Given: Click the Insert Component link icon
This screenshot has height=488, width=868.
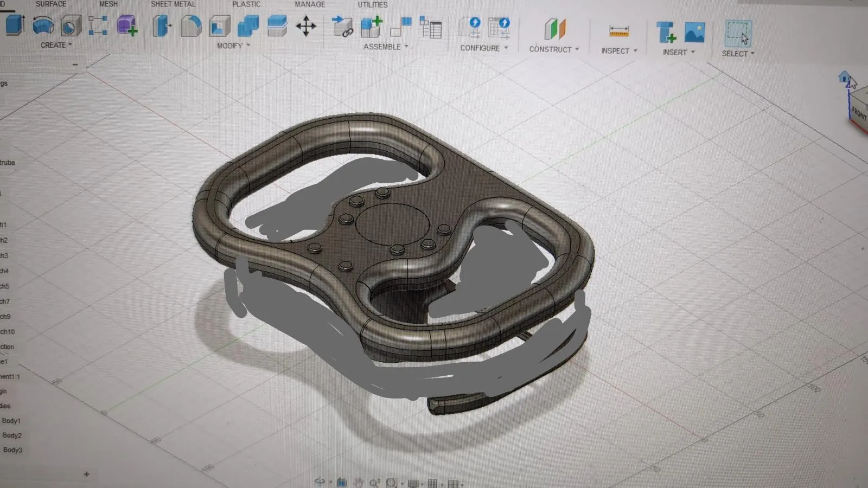Looking at the screenshot, I should click(x=342, y=27).
